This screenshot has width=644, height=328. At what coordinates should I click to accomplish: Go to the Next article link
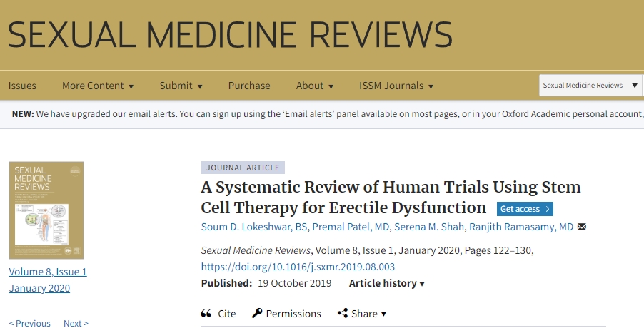coord(75,323)
